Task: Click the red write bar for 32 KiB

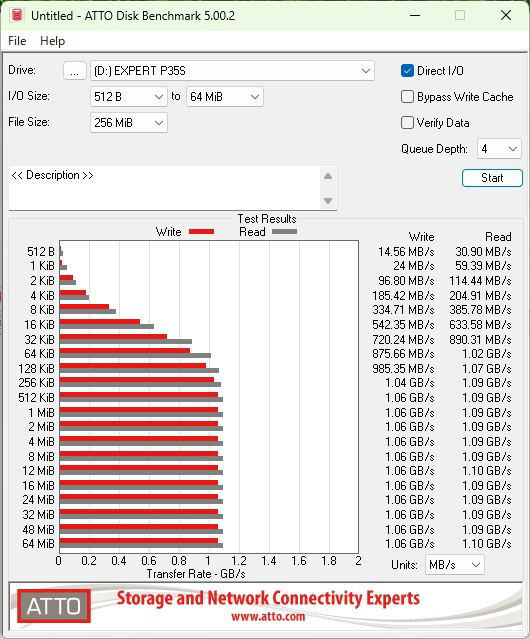Action: click(113, 337)
